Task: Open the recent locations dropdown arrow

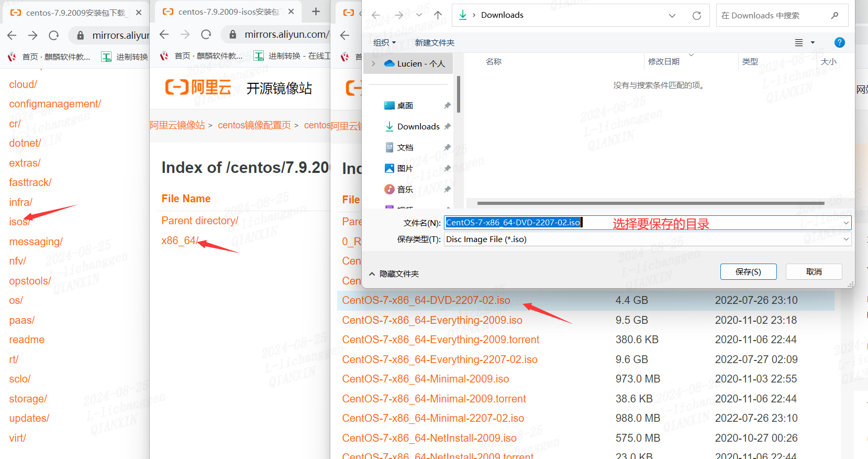Action: 419,15
